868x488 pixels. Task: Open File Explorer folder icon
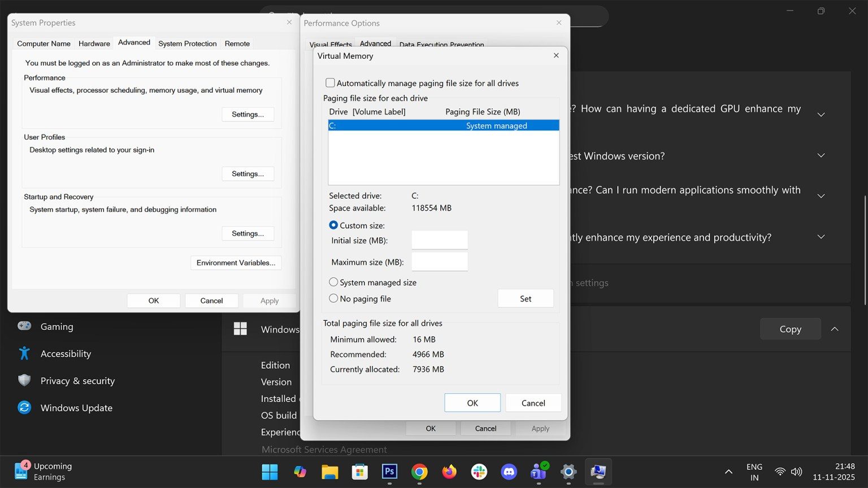[329, 472]
